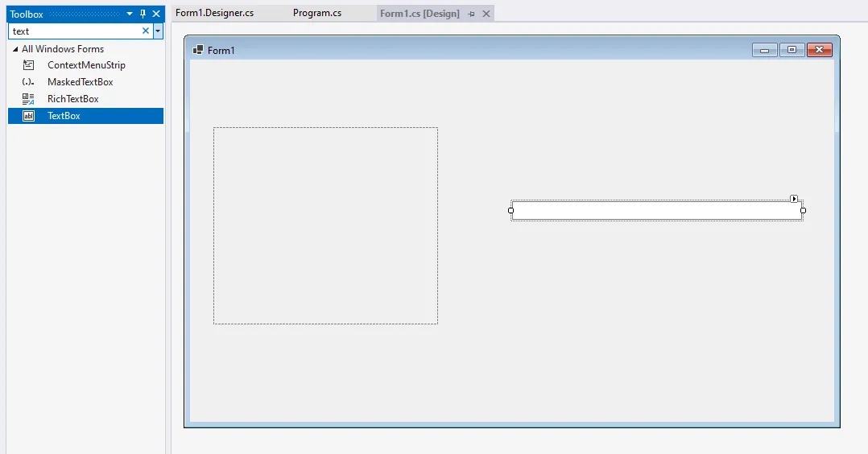
Task: Click inside the Toolbox search field
Action: (72, 31)
